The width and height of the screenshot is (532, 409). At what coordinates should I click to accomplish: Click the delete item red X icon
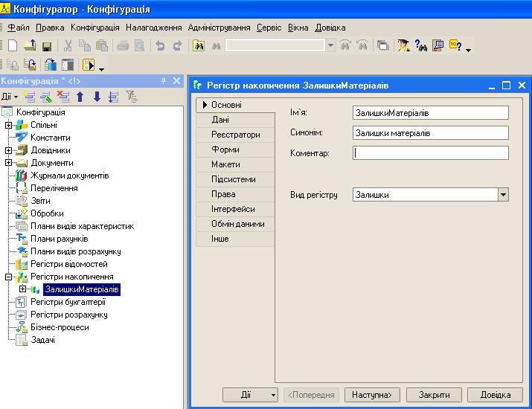click(63, 97)
